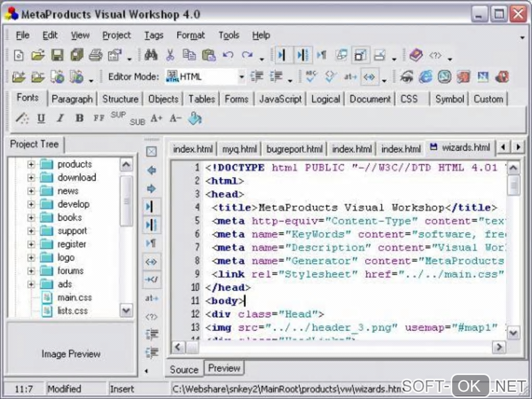Expand the develop folder
The width and height of the screenshot is (532, 399).
point(31,204)
